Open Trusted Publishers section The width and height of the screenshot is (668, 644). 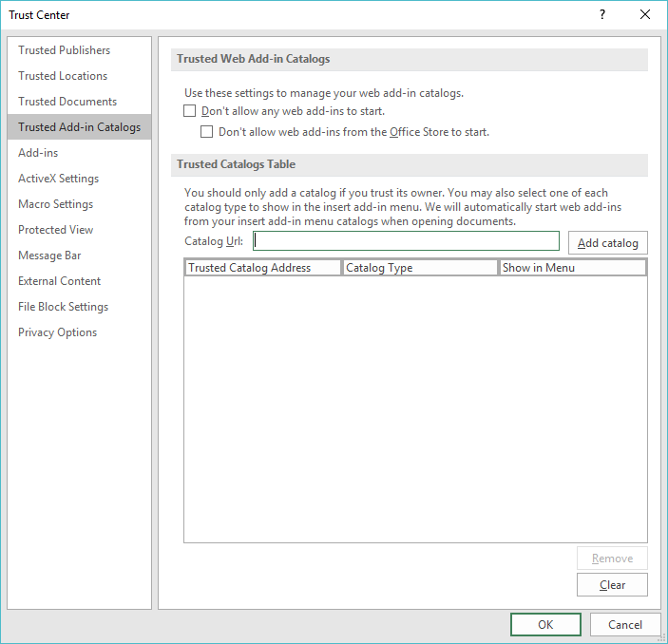(x=64, y=50)
